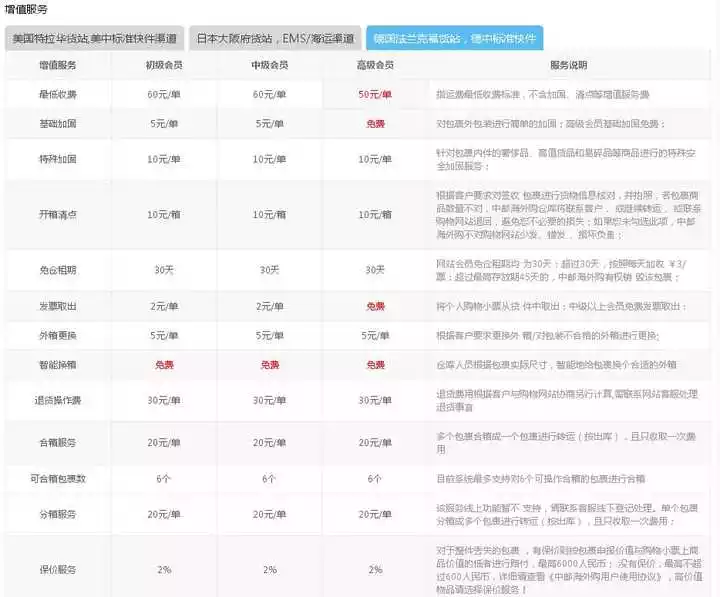
Task: Click 初级会员 60元/单 in 最低收费 row
Action: [x=164, y=95]
